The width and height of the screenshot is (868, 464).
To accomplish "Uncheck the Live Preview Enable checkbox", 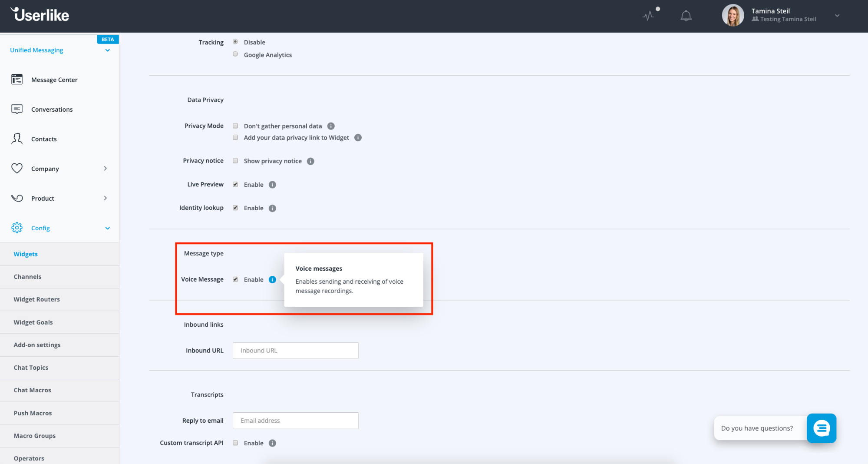I will coord(235,184).
